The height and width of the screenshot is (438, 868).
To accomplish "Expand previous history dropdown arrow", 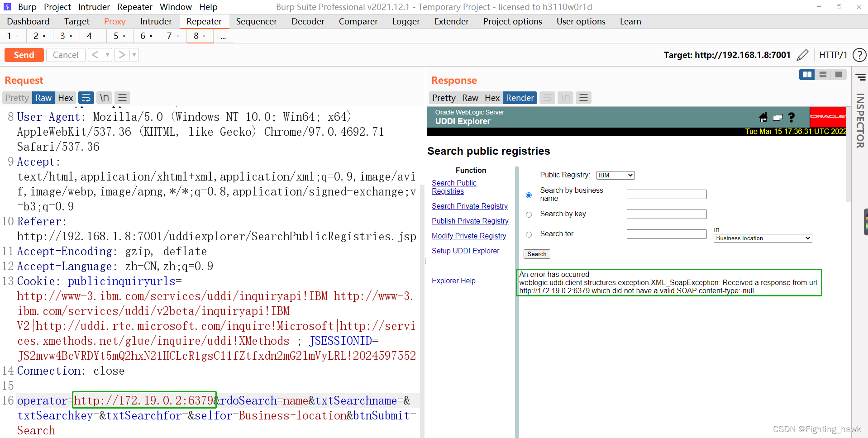I will (x=107, y=55).
